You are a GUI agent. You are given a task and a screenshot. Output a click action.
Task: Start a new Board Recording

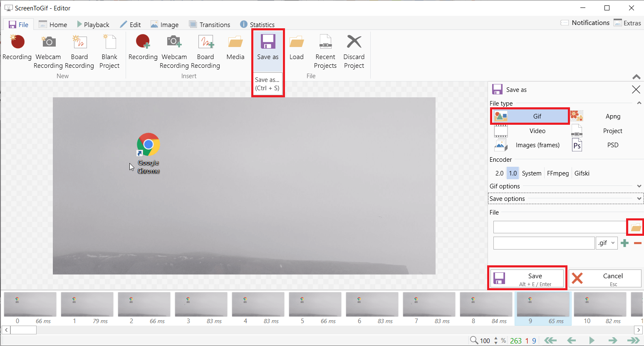coord(79,42)
